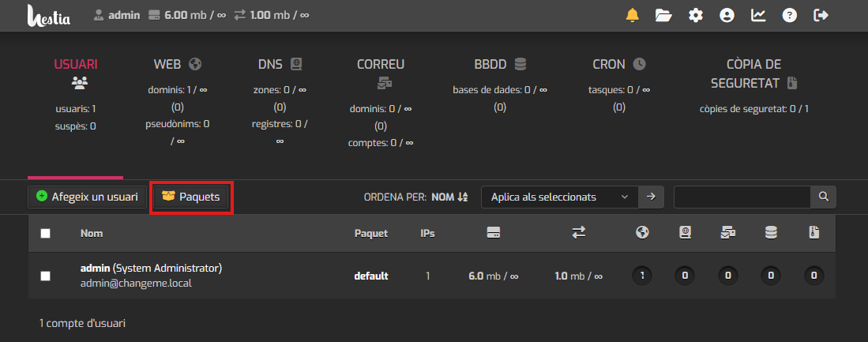
Task: Open the help question mark icon
Action: point(789,15)
